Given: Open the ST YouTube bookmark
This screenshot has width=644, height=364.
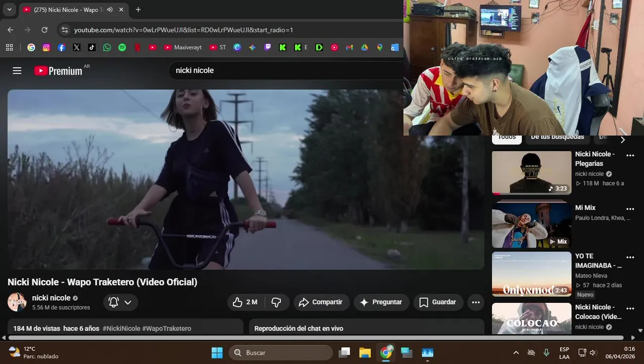Looking at the screenshot, I should point(218,48).
